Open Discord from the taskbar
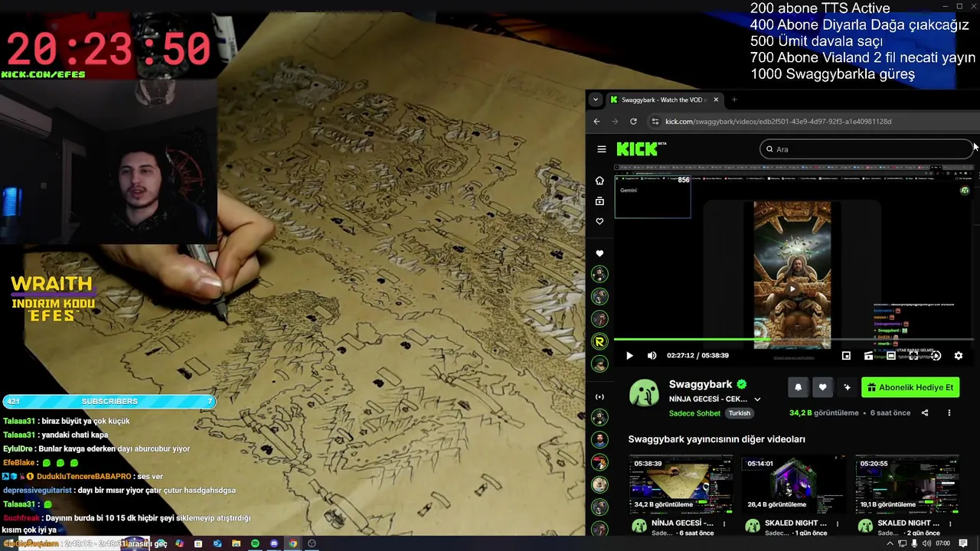This screenshot has width=980, height=551. pos(274,543)
